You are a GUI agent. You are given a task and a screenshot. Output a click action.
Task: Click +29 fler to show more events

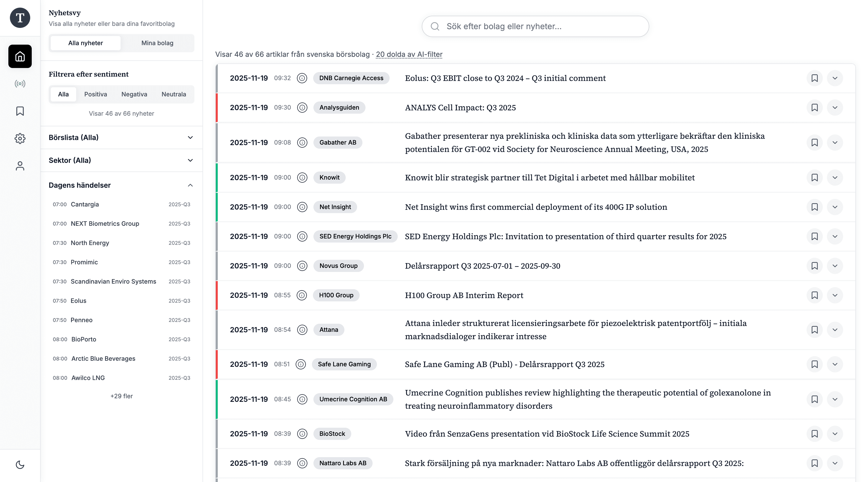pos(121,396)
